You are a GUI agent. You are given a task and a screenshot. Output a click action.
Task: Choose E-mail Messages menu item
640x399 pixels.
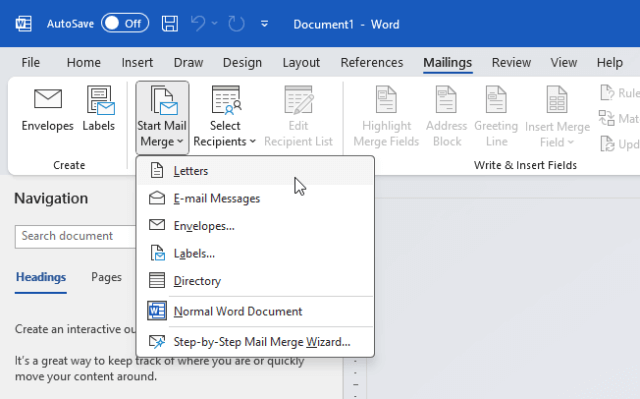tap(256, 199)
